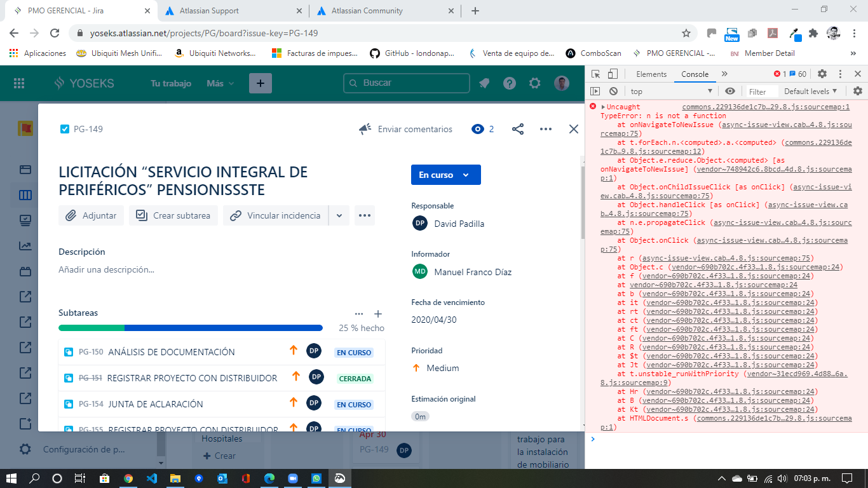Open the console context top dropdown

tap(671, 91)
